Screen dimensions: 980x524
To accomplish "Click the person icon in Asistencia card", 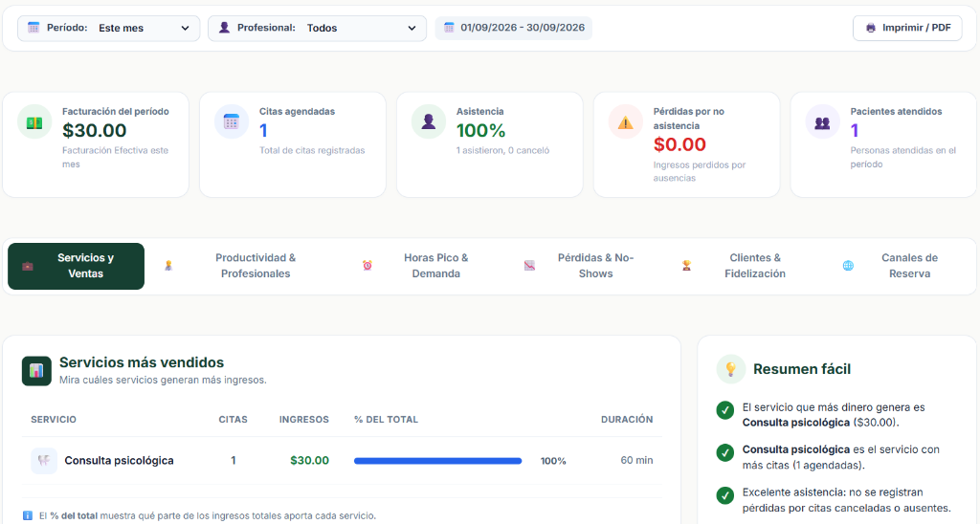I will (x=428, y=121).
